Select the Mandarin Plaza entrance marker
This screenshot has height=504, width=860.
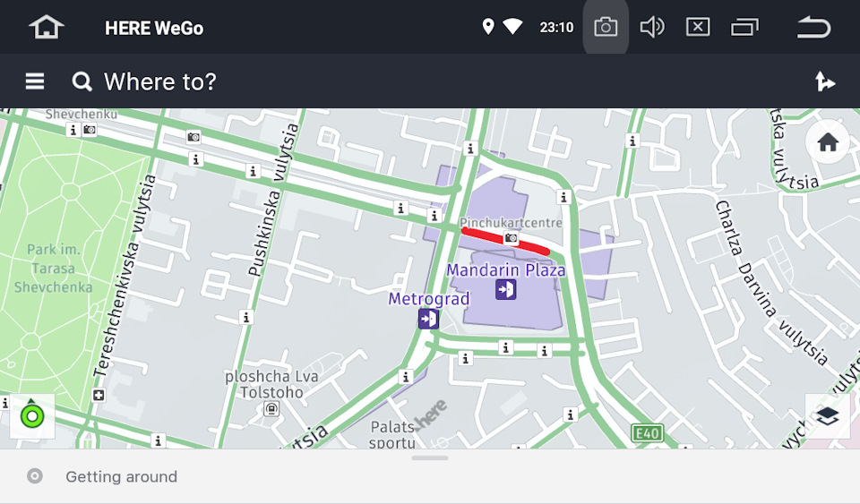point(505,289)
